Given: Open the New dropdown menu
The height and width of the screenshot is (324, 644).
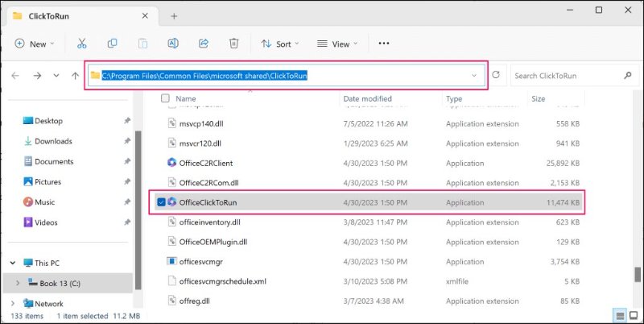Looking at the screenshot, I should tap(35, 44).
